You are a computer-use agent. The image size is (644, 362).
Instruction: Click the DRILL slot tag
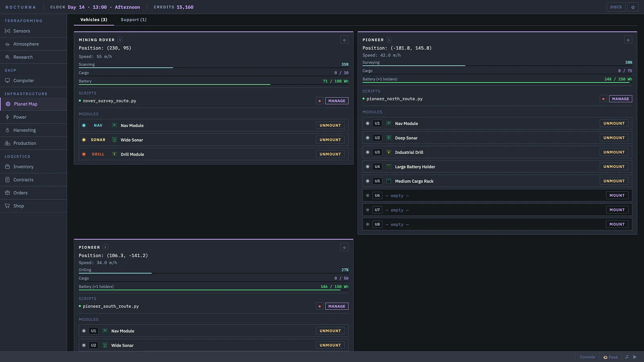[x=98, y=154]
